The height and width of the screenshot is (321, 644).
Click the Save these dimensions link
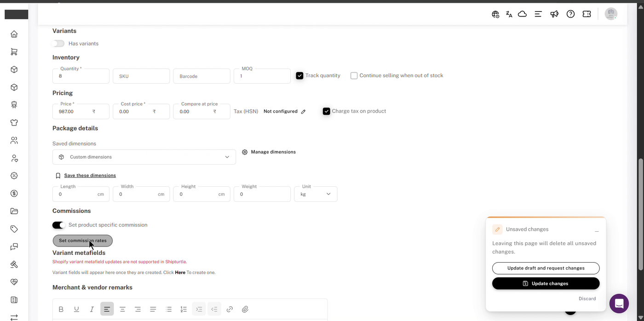tap(90, 176)
